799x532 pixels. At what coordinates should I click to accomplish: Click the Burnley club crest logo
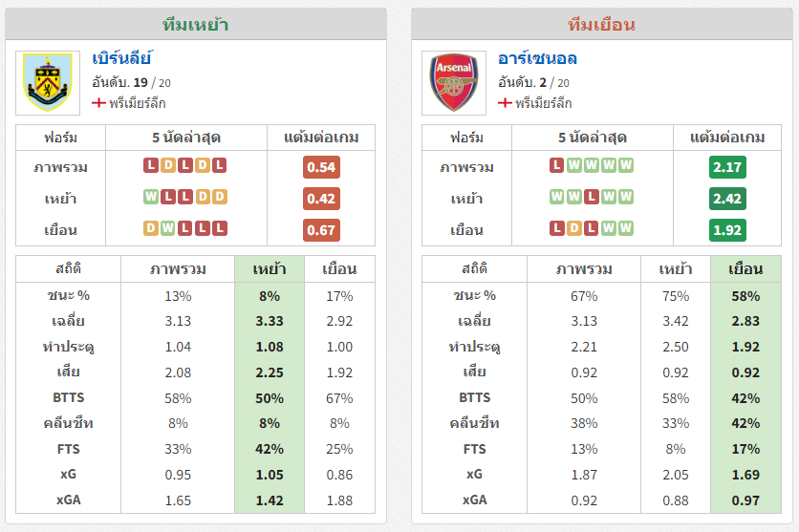(x=48, y=82)
